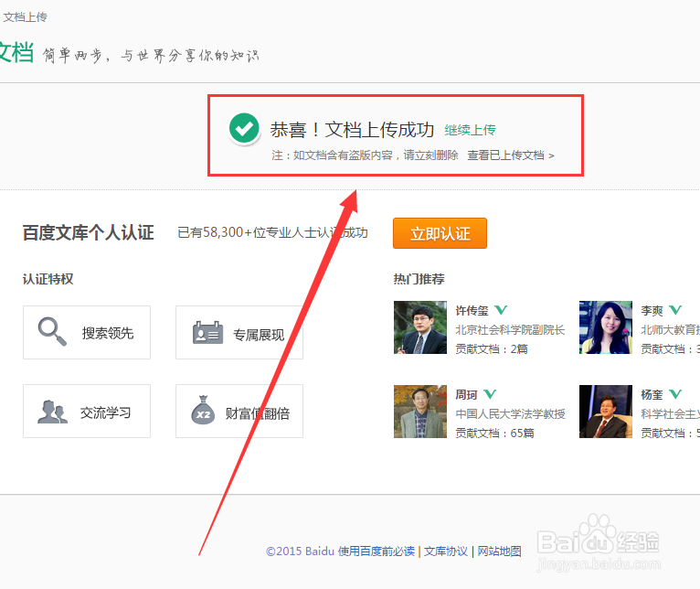Open 李爽 profile photo
Screen dimensions: 700x589
(x=606, y=327)
